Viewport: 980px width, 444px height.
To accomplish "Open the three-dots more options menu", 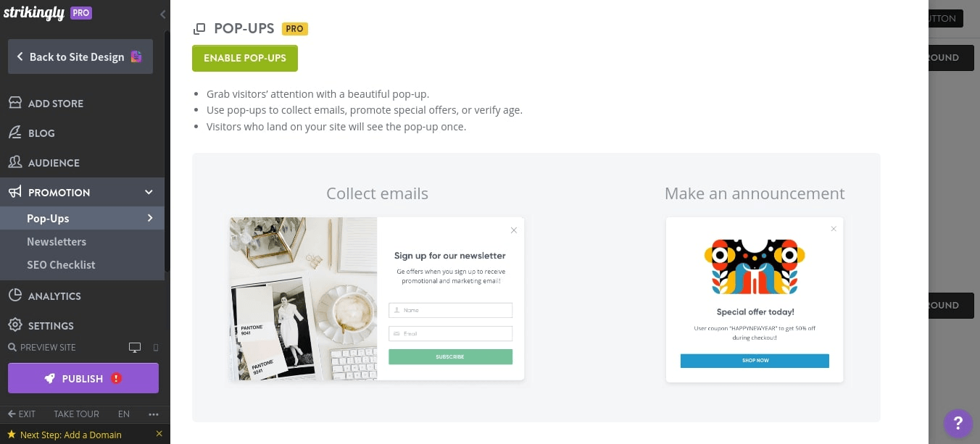I will 153,414.
